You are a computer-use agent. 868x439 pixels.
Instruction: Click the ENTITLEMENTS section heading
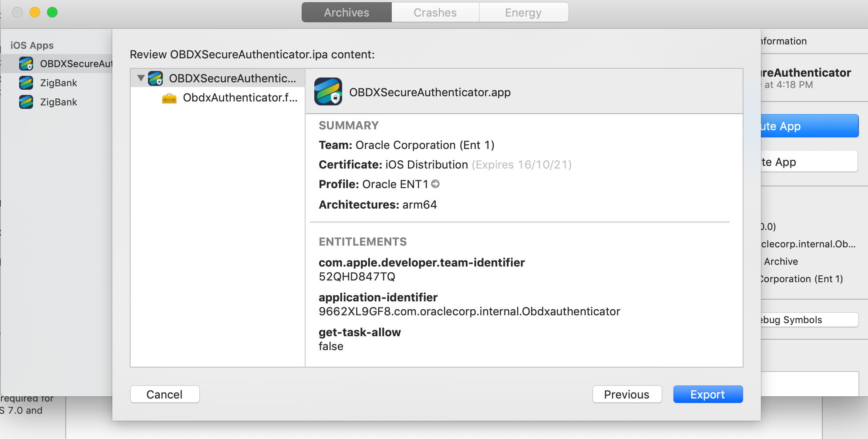363,242
